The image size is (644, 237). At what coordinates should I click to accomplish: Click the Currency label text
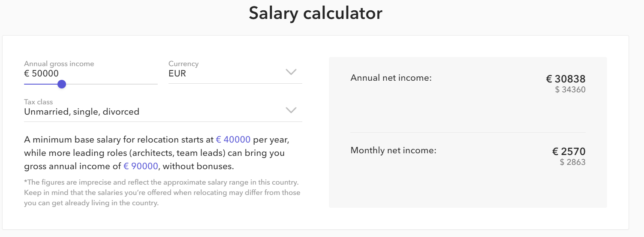pyautogui.click(x=184, y=64)
